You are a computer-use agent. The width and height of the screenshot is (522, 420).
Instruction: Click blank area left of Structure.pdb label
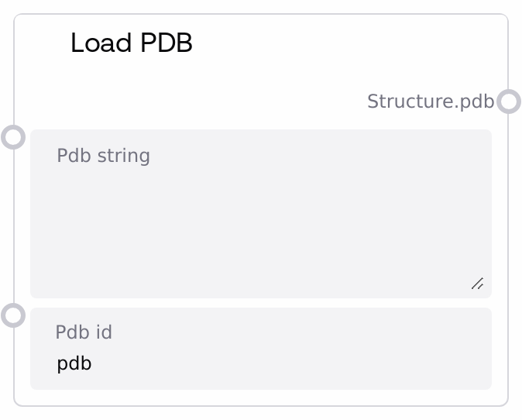pos(194,102)
